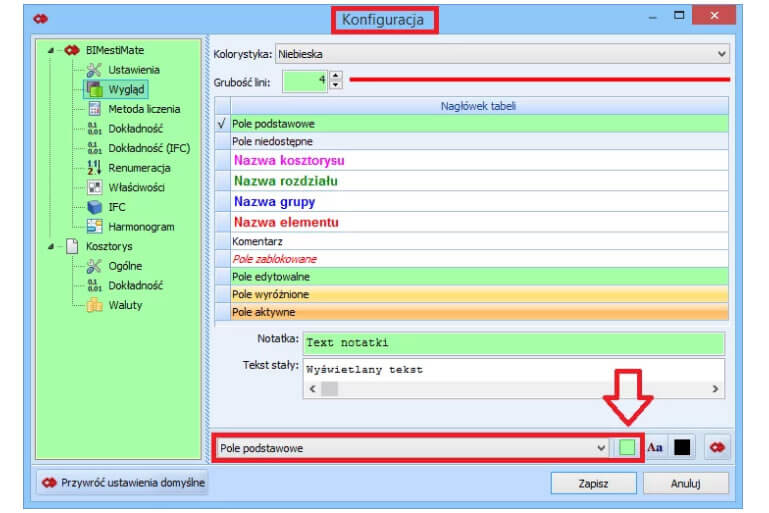Select the Pole zablokowane row
This screenshot has width=769, height=513.
479,259
